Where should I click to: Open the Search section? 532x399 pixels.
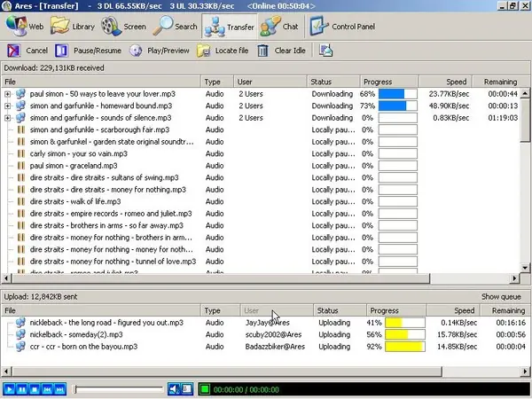[175, 27]
